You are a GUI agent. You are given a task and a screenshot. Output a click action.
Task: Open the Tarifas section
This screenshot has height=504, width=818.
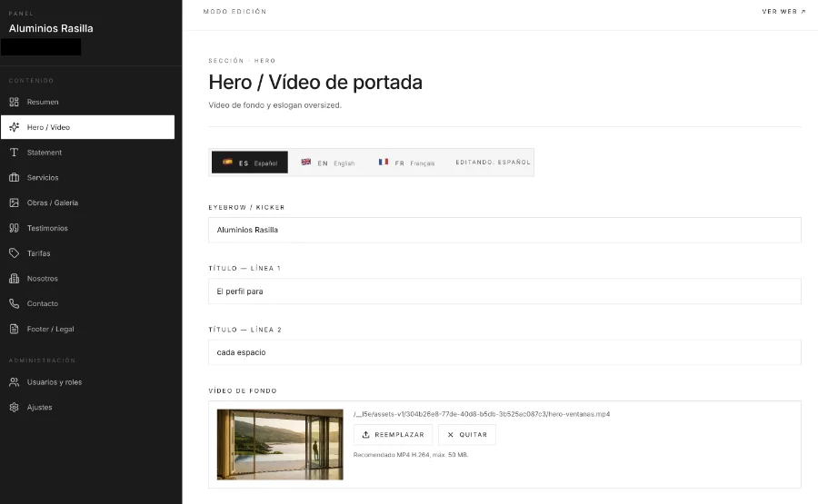(x=87, y=253)
